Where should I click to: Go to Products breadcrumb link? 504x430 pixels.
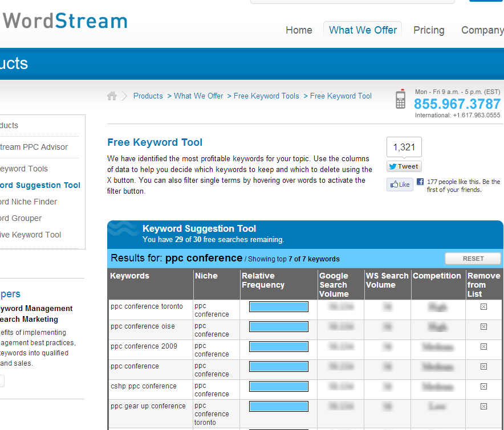pos(148,96)
